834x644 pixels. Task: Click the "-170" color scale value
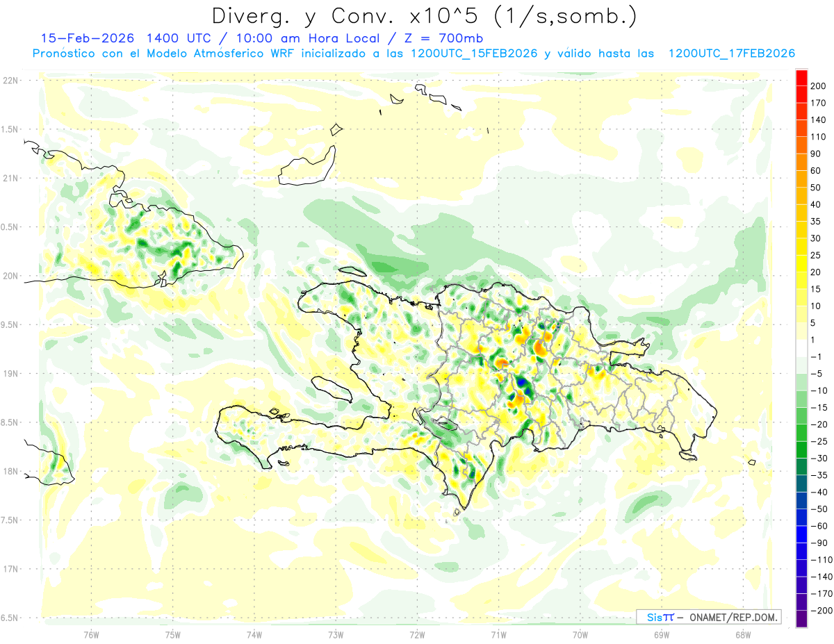click(x=821, y=594)
